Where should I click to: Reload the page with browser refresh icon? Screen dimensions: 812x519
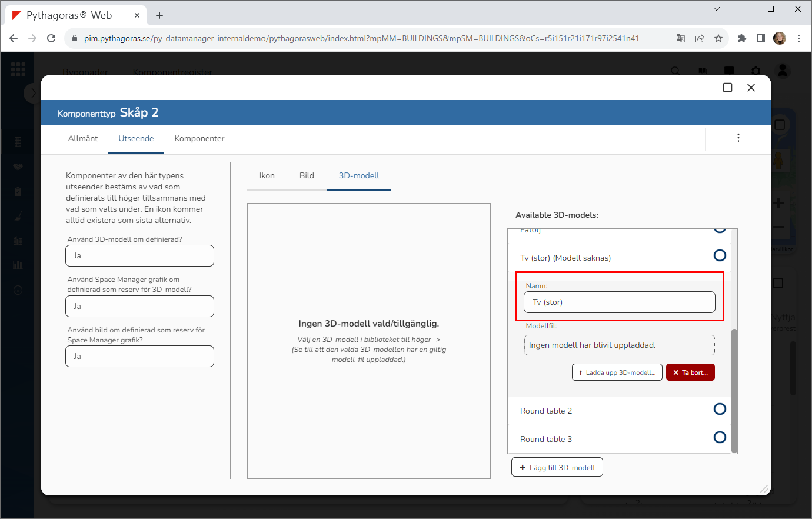(x=51, y=38)
